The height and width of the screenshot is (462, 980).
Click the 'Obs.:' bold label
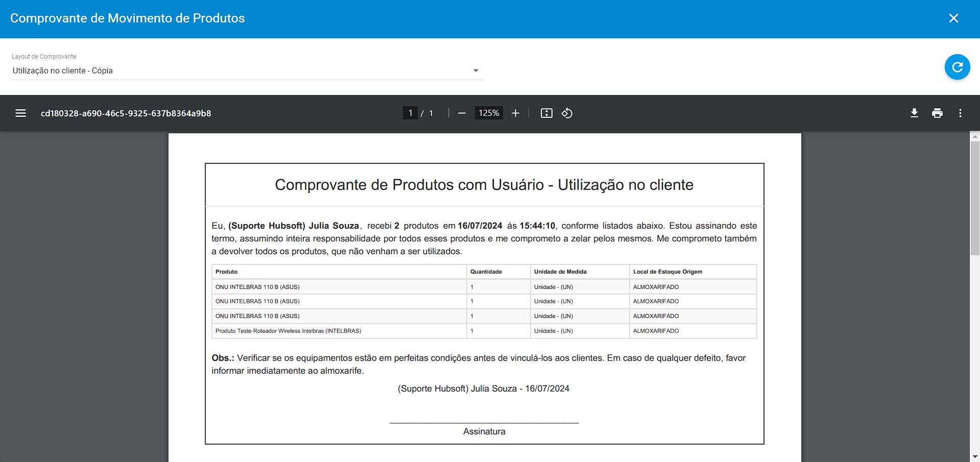pos(223,358)
